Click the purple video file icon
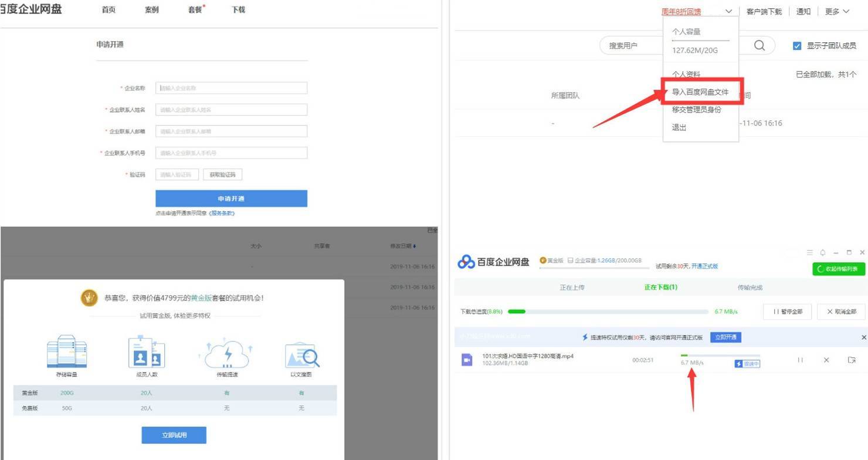 pos(467,360)
